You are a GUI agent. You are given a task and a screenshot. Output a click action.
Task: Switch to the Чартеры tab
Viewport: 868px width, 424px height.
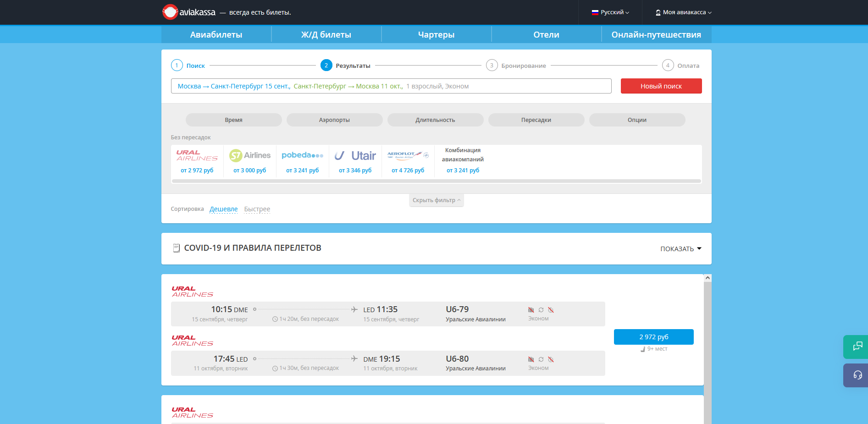[436, 34]
